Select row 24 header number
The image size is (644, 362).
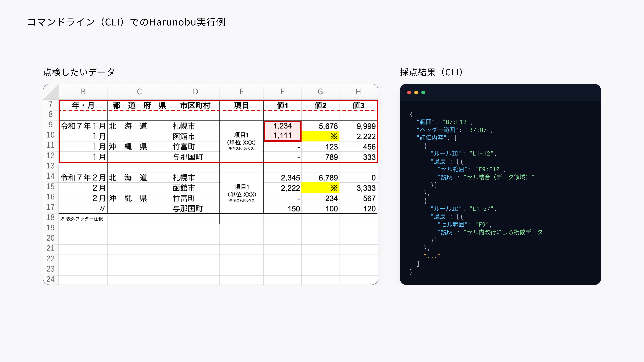pos(51,279)
